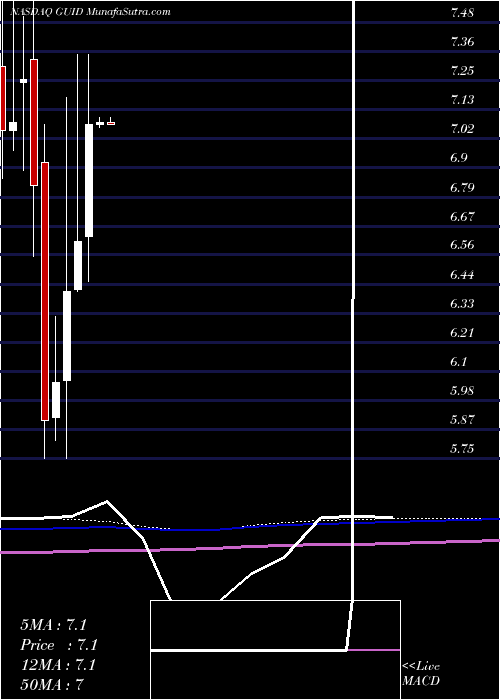Click the 7.25 price axis label

(x=462, y=71)
